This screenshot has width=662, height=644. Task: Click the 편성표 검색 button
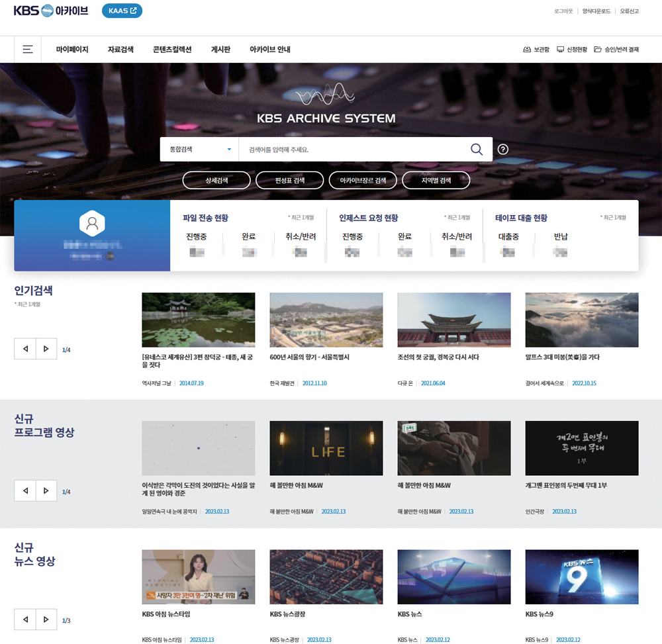(290, 180)
